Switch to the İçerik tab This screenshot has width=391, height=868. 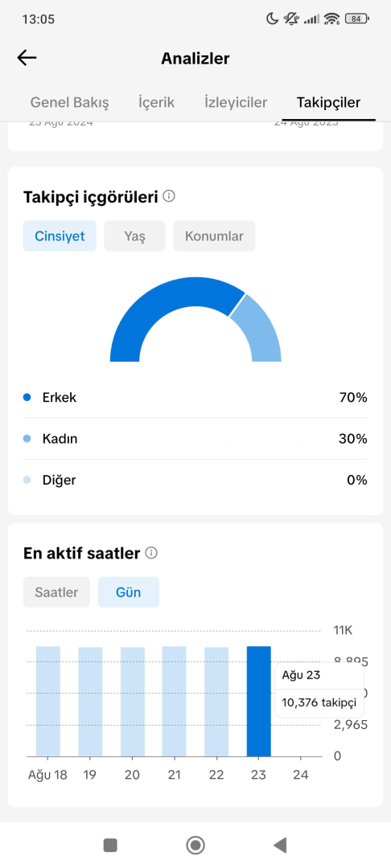coord(157,102)
